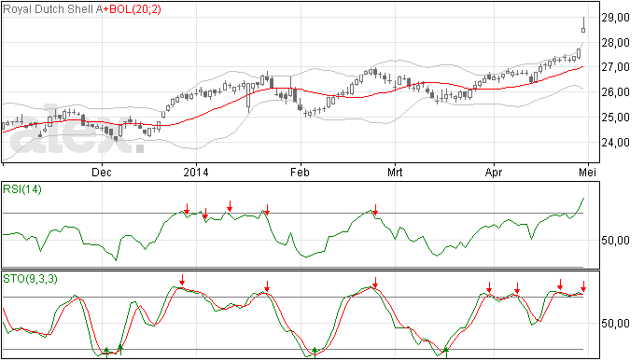Click the RSI red sell arrow before March

pyautogui.click(x=375, y=210)
